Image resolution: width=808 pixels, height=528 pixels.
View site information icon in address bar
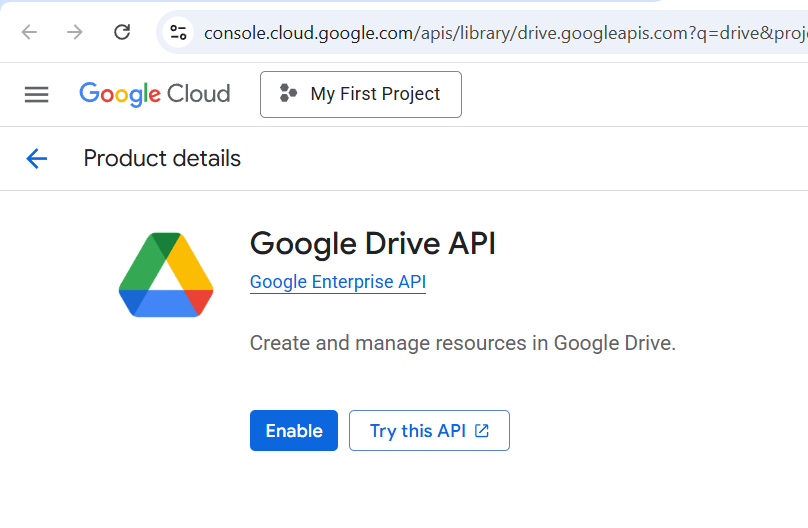179,32
